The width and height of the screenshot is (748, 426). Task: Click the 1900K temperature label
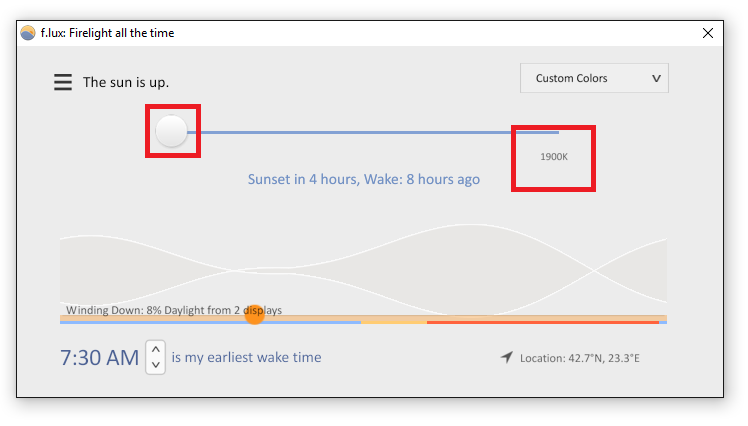pos(554,157)
